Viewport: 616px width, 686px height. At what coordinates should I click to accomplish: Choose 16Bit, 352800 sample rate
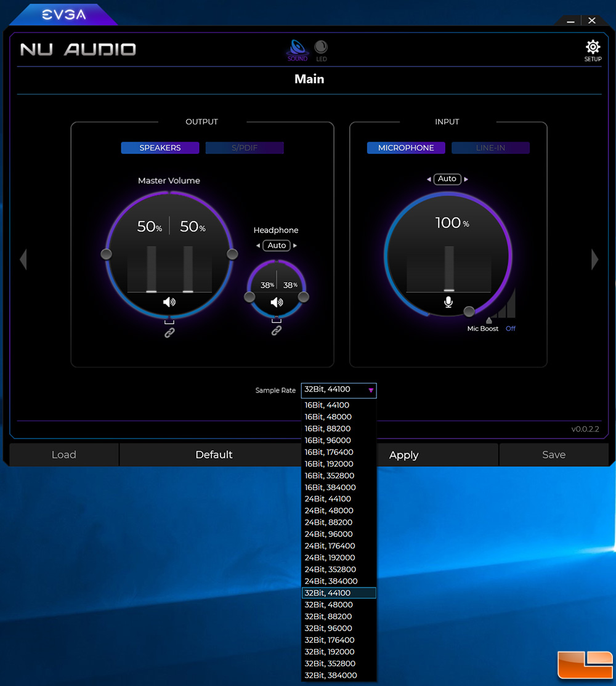[x=339, y=475]
